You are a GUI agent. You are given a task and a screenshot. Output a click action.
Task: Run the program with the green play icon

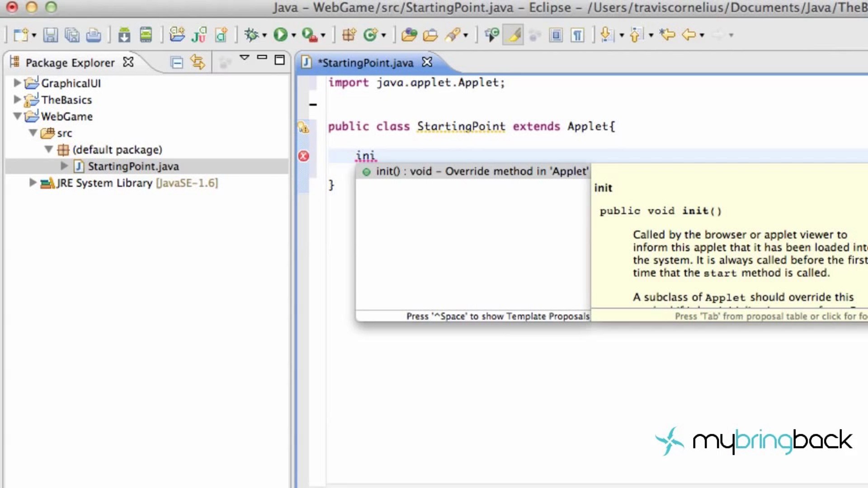click(280, 35)
